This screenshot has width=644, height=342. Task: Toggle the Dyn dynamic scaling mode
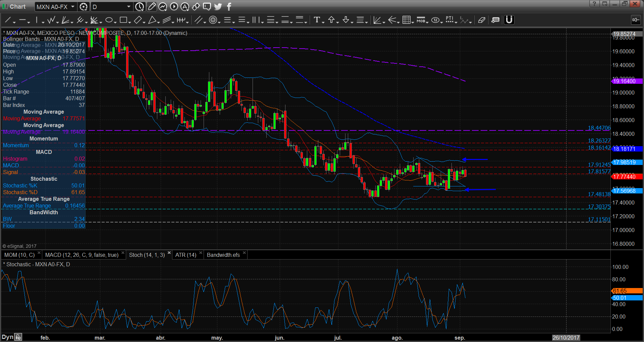pos(7,337)
